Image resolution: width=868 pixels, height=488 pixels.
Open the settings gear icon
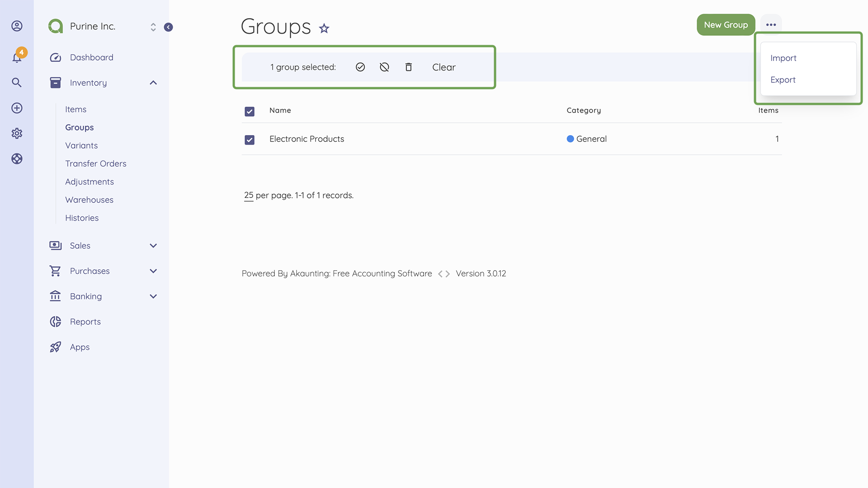point(17,133)
